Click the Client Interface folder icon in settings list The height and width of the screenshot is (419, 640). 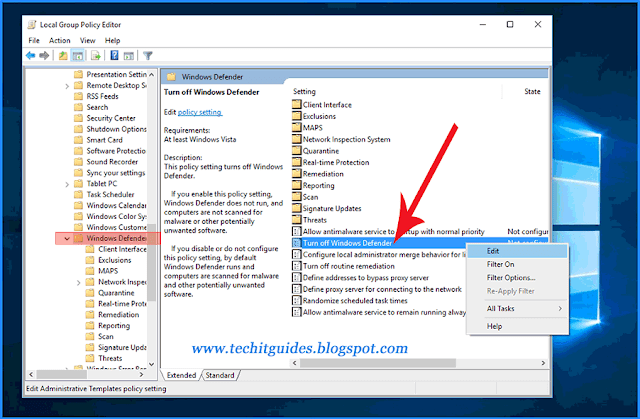coord(297,104)
